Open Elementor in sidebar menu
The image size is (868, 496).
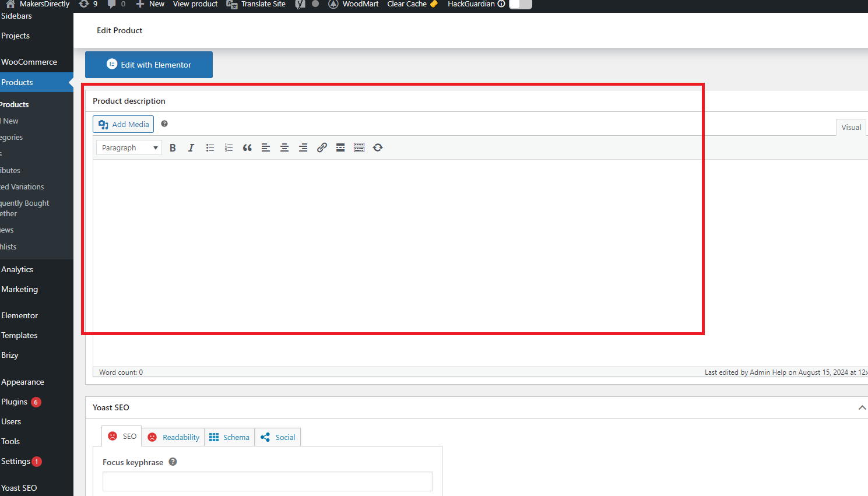coord(20,315)
